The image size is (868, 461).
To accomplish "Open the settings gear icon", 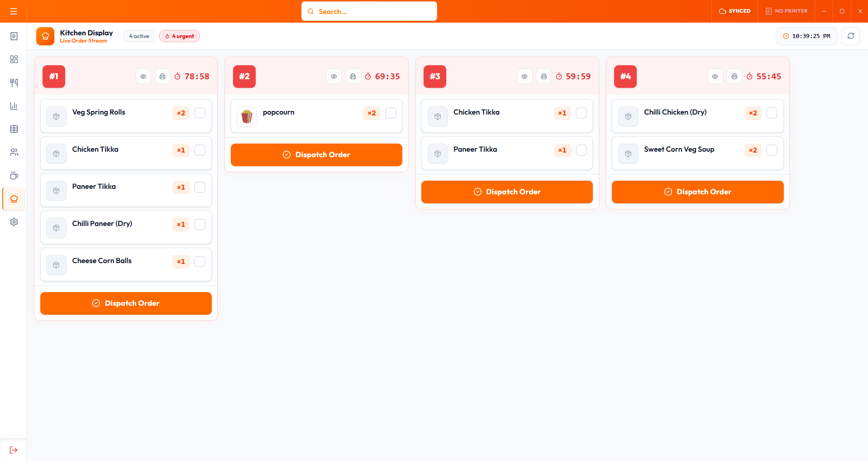I will pos(14,222).
